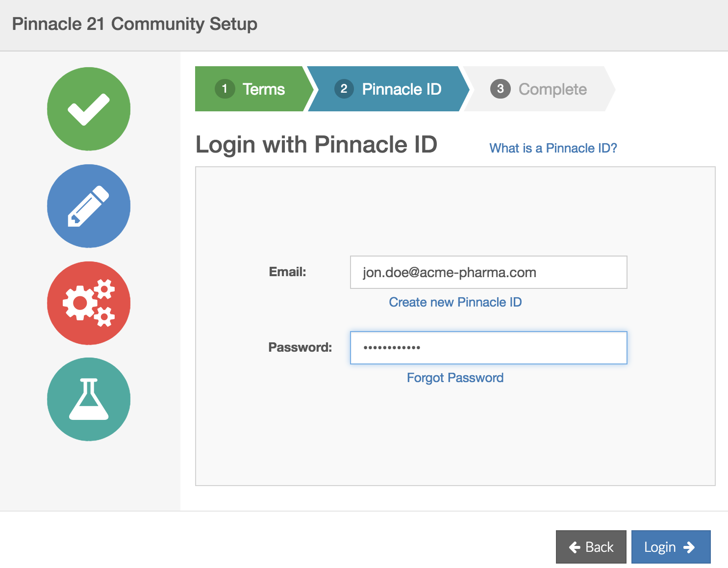The width and height of the screenshot is (728, 568).
Task: Click the blue pencil circle icon
Action: point(89,206)
